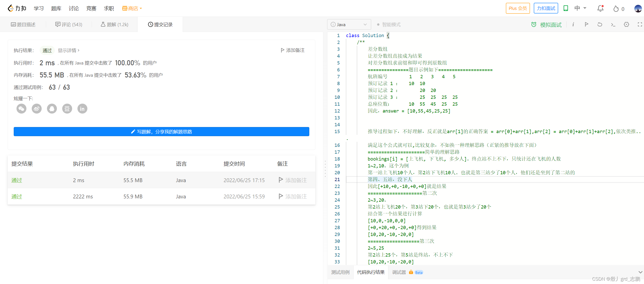Image resolution: width=644 pixels, height=284 pixels.
Task: Switch to 题解 (1.2k) tab
Action: pos(115,25)
